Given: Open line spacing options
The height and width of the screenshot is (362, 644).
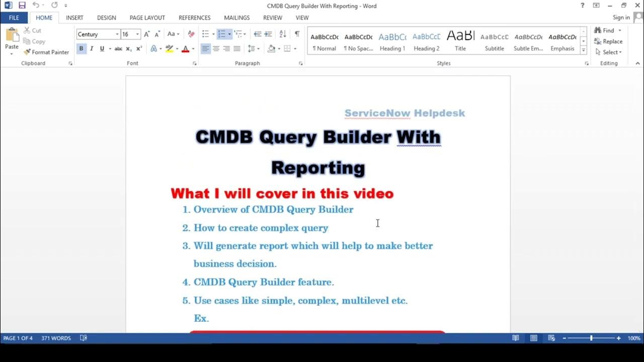Looking at the screenshot, I should click(x=251, y=49).
